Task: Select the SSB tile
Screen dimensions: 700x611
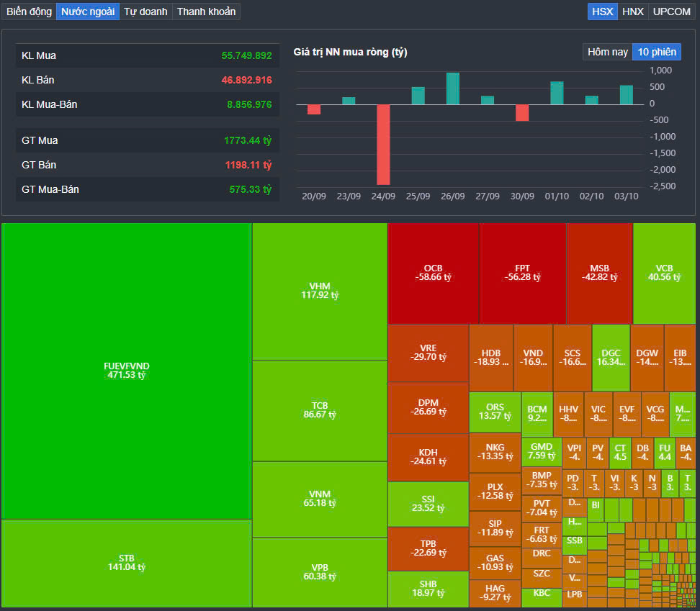Action: click(574, 545)
